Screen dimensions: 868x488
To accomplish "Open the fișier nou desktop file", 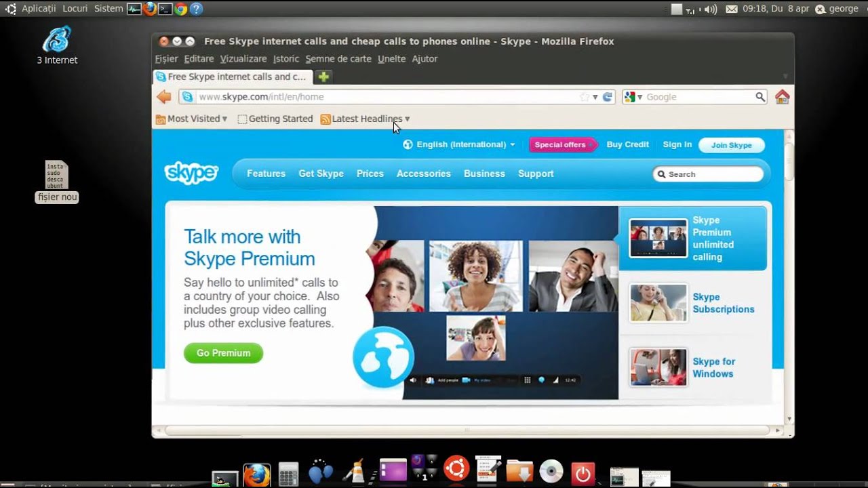I will (57, 182).
